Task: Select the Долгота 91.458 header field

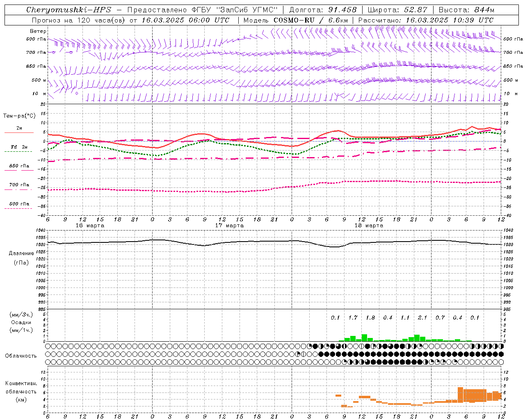Action: [323, 10]
